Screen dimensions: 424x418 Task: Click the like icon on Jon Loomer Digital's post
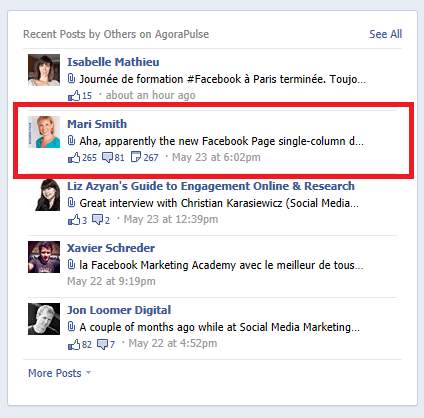pyautogui.click(x=74, y=344)
